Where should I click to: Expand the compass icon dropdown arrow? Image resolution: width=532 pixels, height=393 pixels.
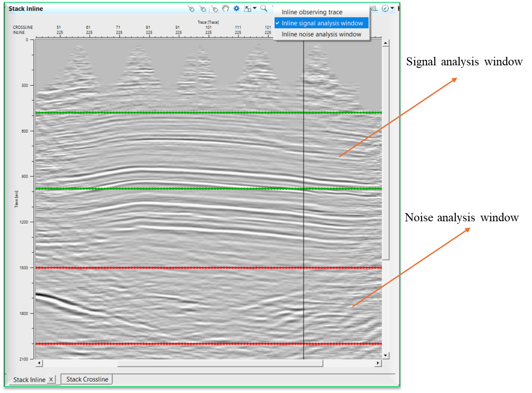click(x=392, y=9)
